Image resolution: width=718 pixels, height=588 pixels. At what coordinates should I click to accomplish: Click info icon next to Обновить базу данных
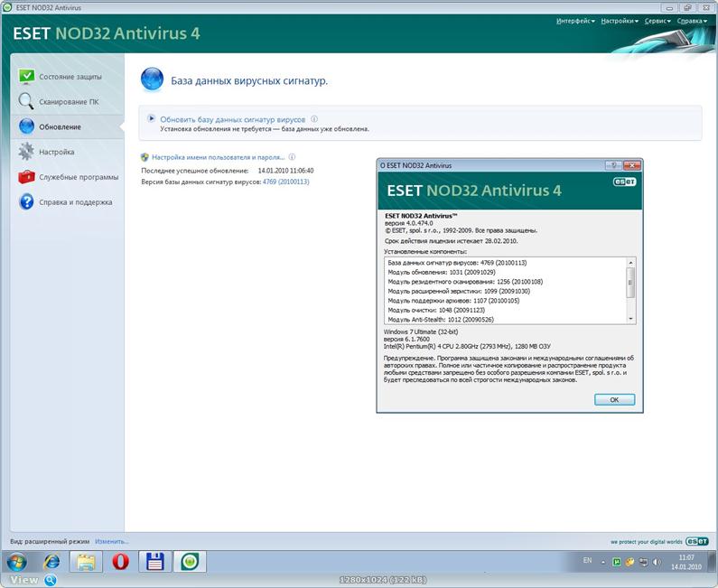[x=314, y=119]
